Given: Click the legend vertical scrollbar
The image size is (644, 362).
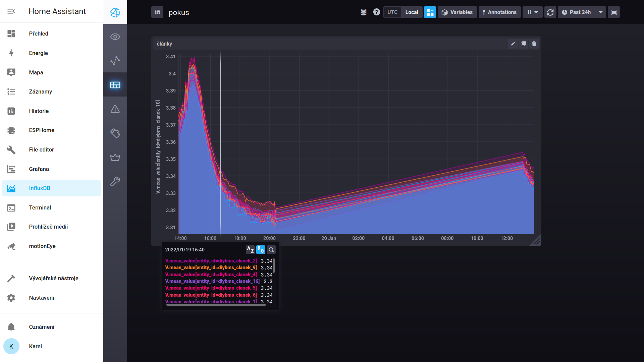Looking at the screenshot, I should click(274, 265).
